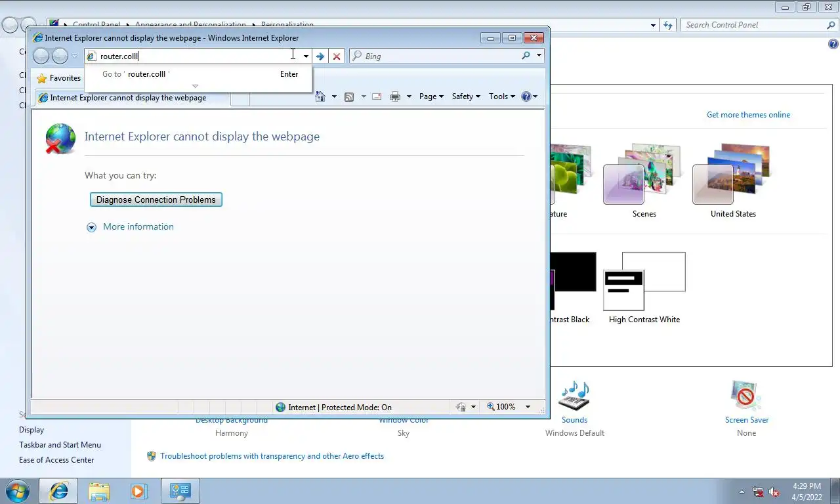Click the network status tray icon
Viewport: 840px width, 504px height.
[x=759, y=492]
